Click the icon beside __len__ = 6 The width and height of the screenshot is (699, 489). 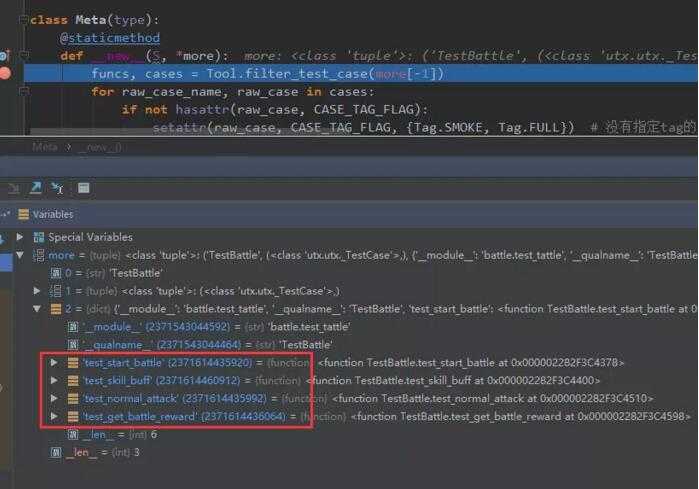click(73, 434)
